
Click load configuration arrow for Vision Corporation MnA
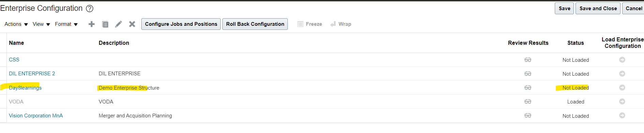[x=622, y=115]
